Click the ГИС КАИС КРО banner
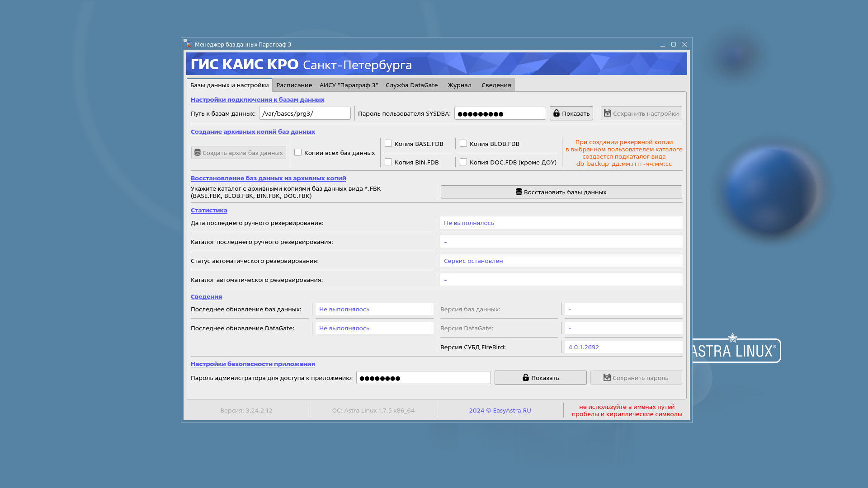The image size is (868, 488). (x=437, y=64)
